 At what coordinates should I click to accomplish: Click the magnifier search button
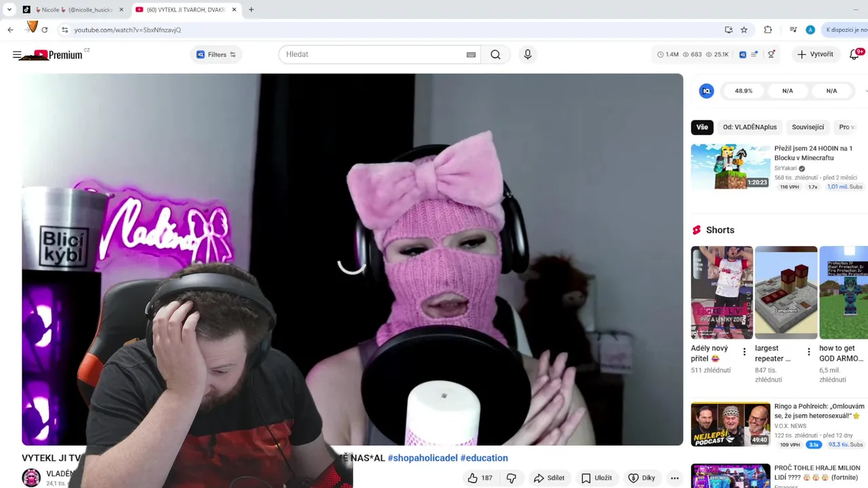tap(496, 54)
